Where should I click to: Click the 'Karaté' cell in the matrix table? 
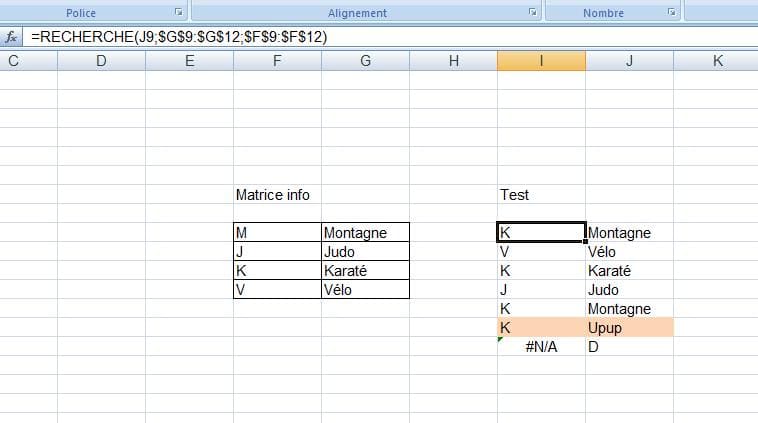tap(365, 271)
